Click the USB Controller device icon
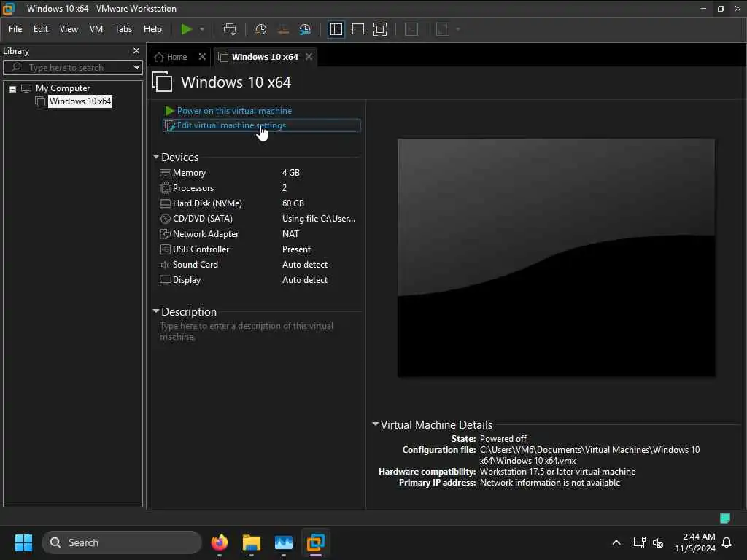Screen dimensions: 747x560 (166, 249)
